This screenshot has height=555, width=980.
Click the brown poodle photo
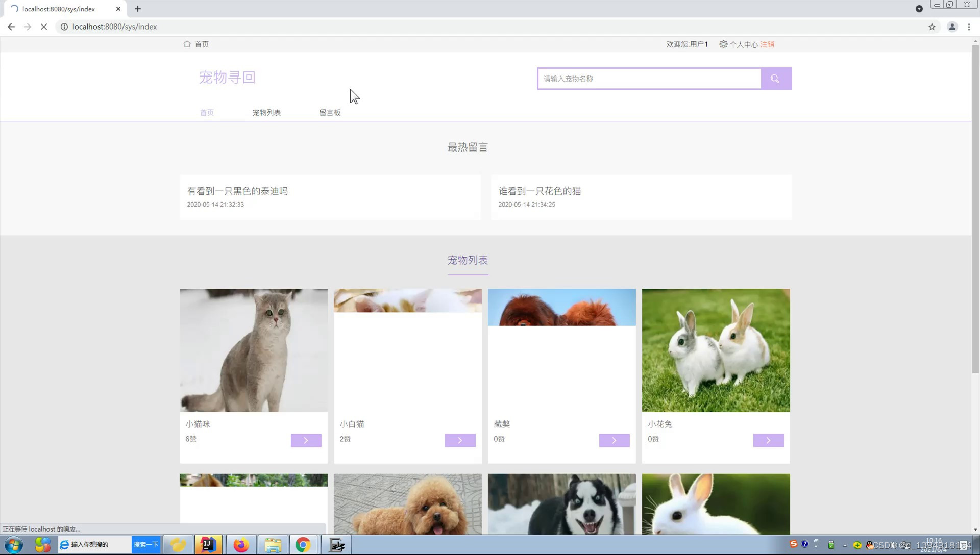click(x=408, y=504)
